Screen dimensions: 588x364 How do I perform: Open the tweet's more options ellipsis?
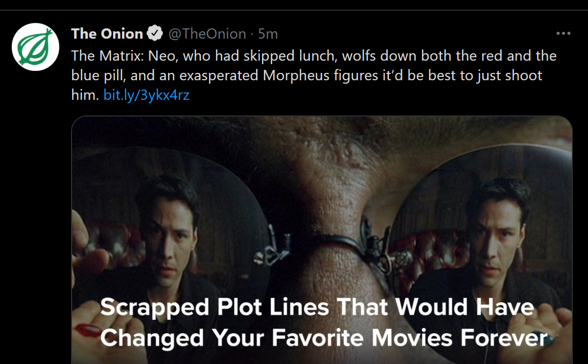click(x=564, y=34)
